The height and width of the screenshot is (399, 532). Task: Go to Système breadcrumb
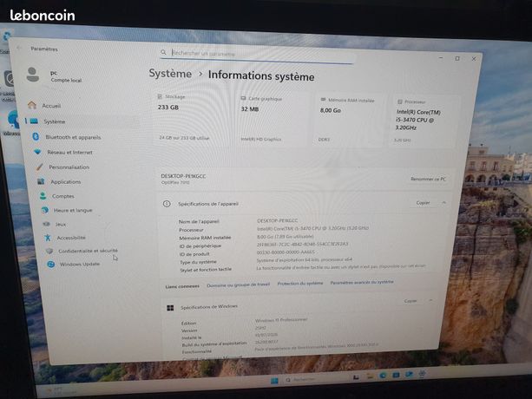[170, 74]
